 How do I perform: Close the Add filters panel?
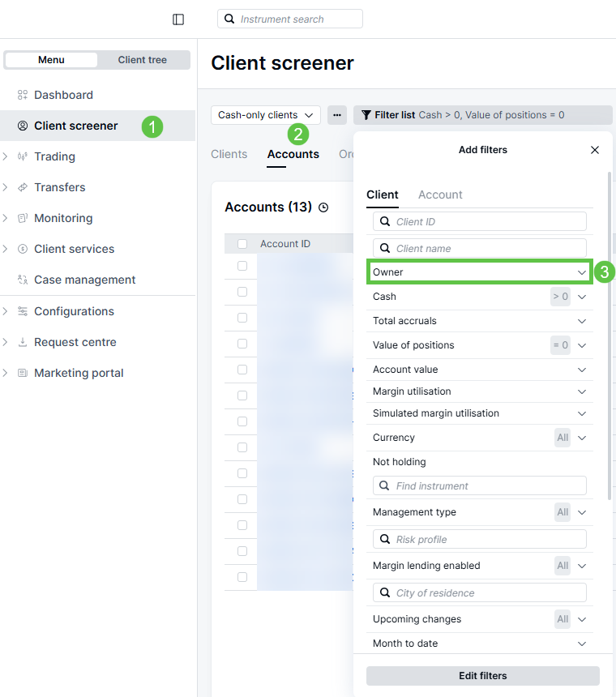point(595,150)
